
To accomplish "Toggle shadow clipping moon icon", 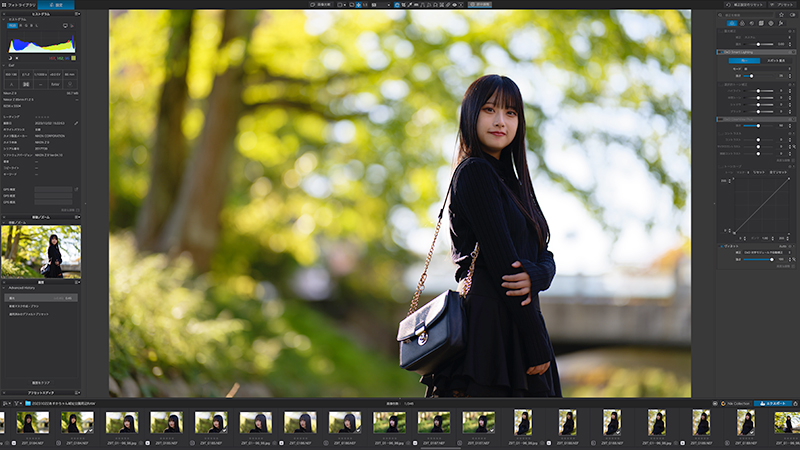I will (x=10, y=58).
